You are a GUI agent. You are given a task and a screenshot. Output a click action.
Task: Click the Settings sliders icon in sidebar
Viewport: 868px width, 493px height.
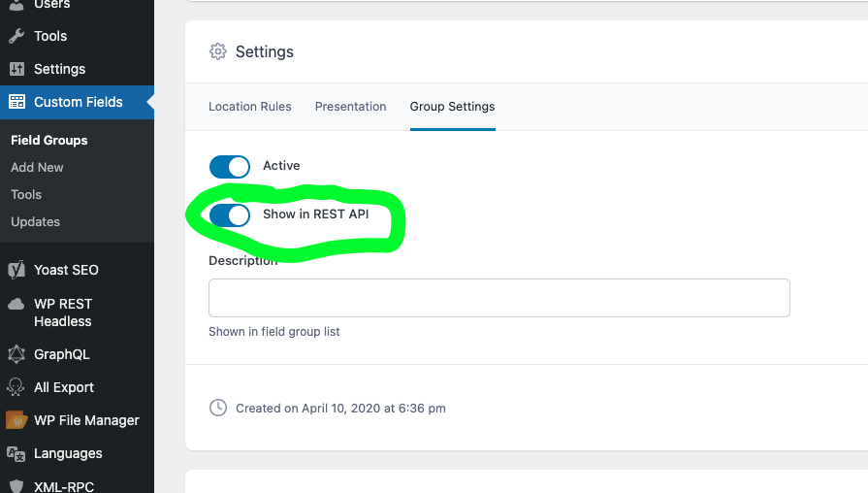coord(16,69)
